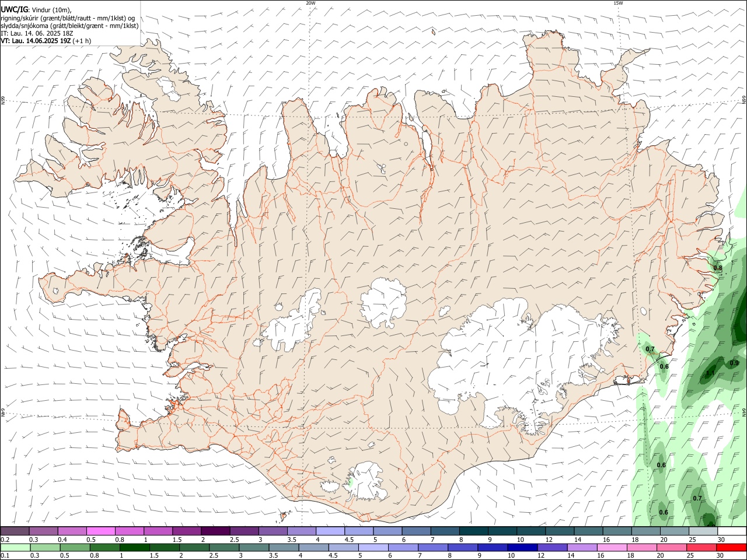This screenshot has width=747, height=560.
Task: Click the '20' label in the upper legend row
Action: tap(664, 540)
